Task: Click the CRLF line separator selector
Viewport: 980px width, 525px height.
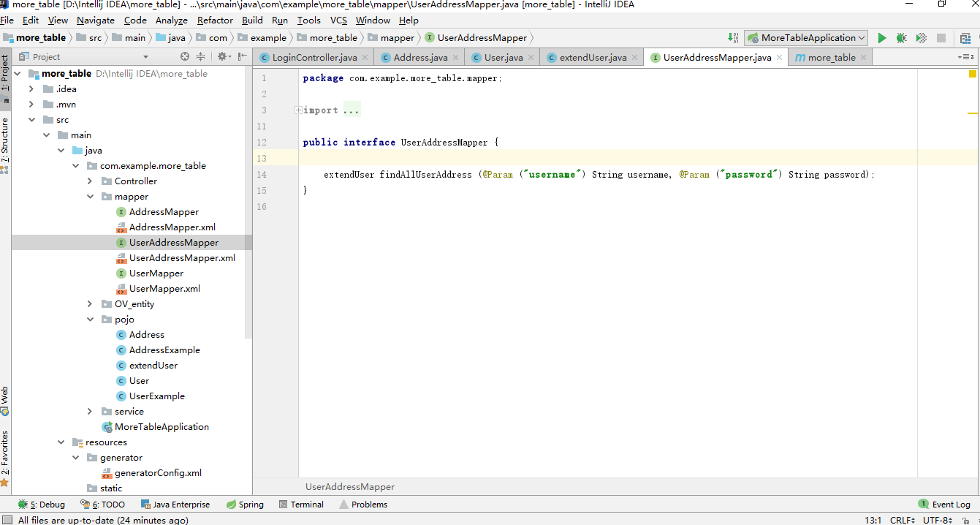Action: [902, 520]
